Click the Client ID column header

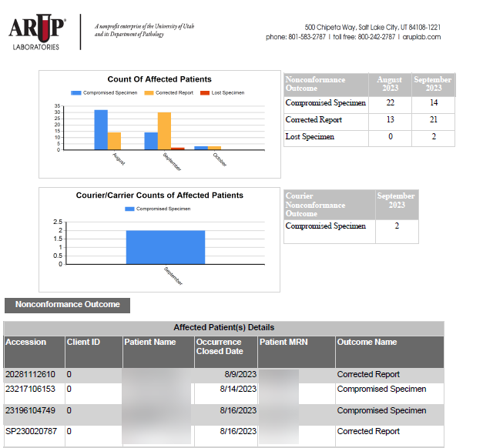[83, 343]
